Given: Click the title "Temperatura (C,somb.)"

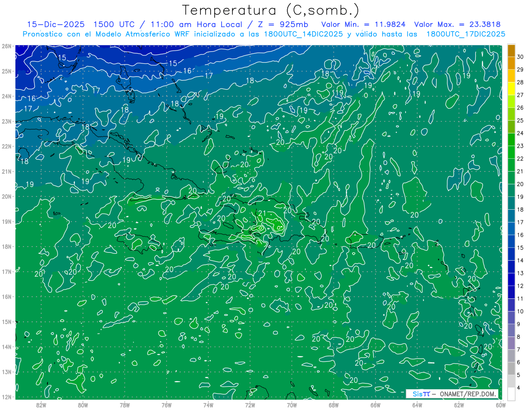Looking at the screenshot, I should (x=271, y=10).
